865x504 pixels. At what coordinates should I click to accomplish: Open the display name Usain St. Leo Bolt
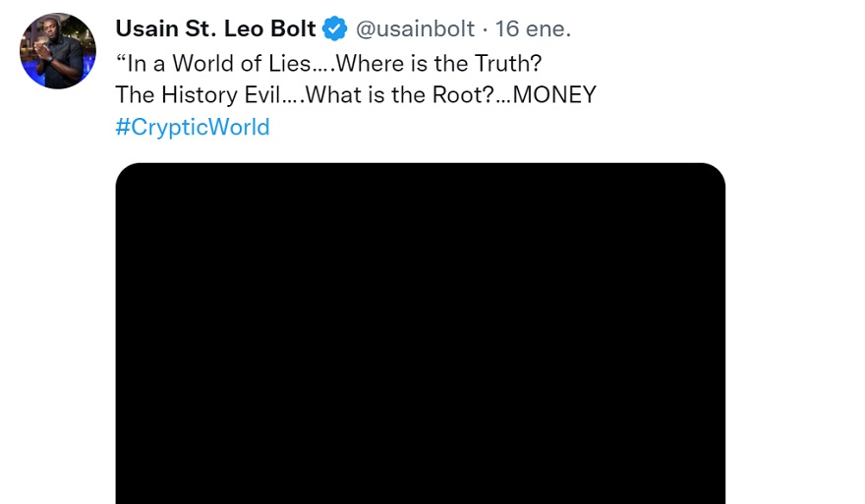coord(215,28)
